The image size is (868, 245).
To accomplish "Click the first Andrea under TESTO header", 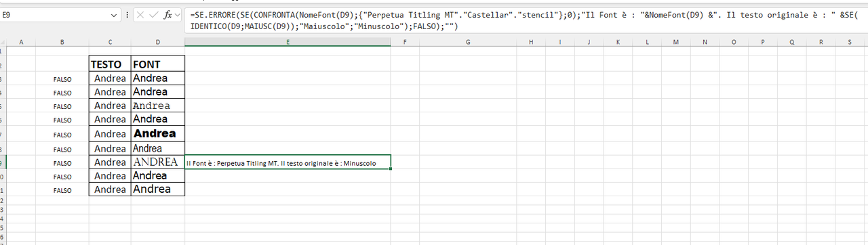I will (110, 79).
